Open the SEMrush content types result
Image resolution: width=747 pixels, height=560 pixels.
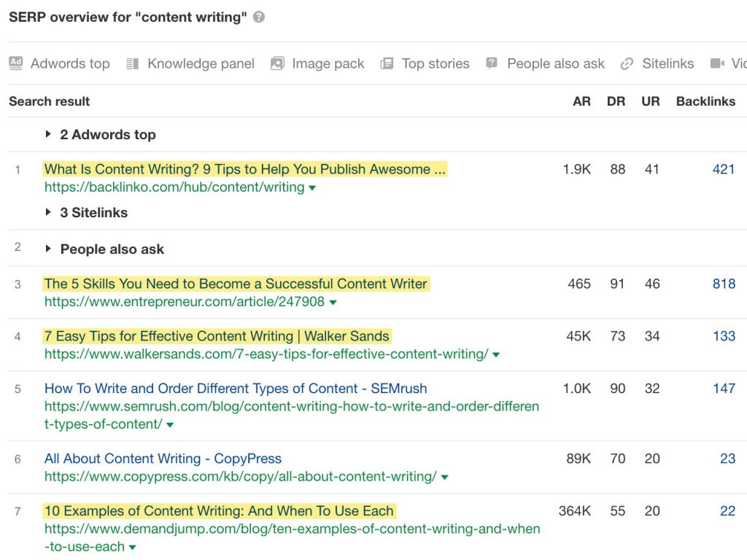click(236, 389)
